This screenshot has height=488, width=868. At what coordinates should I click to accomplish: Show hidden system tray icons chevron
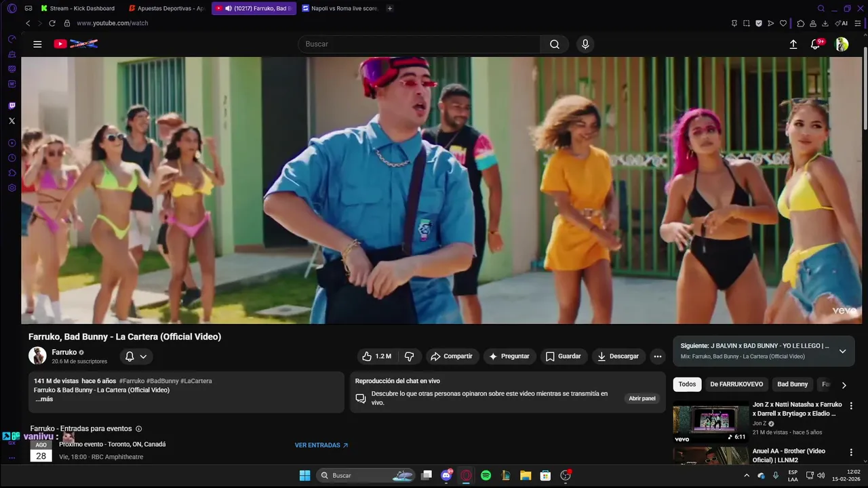tap(747, 476)
